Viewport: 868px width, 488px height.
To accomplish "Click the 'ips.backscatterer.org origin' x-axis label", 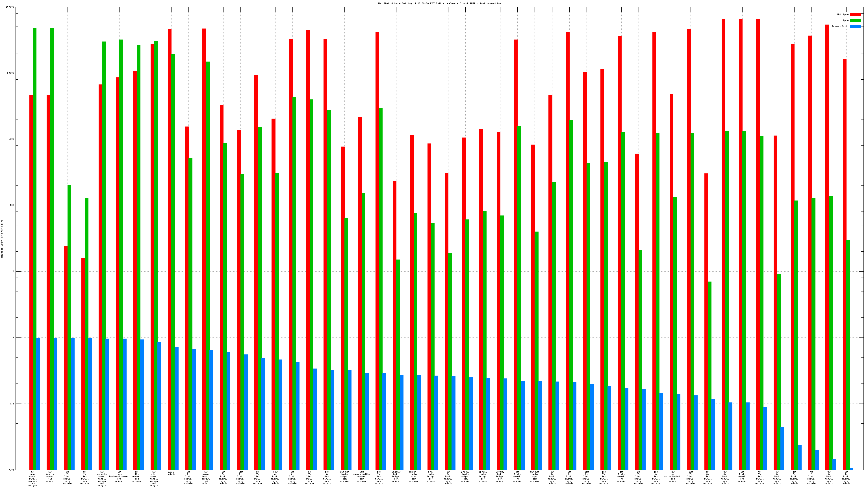I will point(119,476).
